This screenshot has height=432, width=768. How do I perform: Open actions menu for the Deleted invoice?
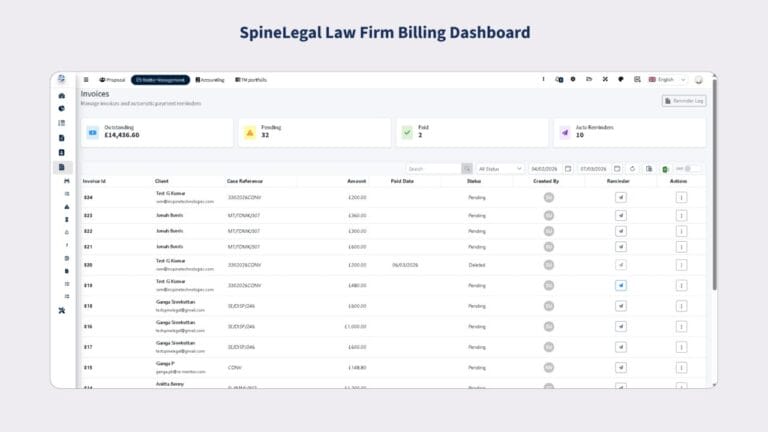pyautogui.click(x=681, y=265)
